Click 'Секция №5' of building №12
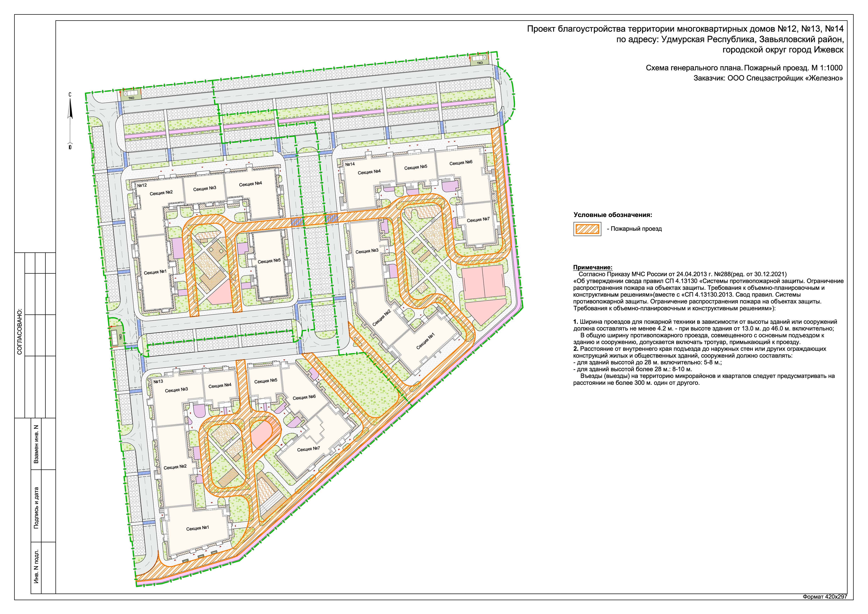The height and width of the screenshot is (614, 868). click(269, 261)
